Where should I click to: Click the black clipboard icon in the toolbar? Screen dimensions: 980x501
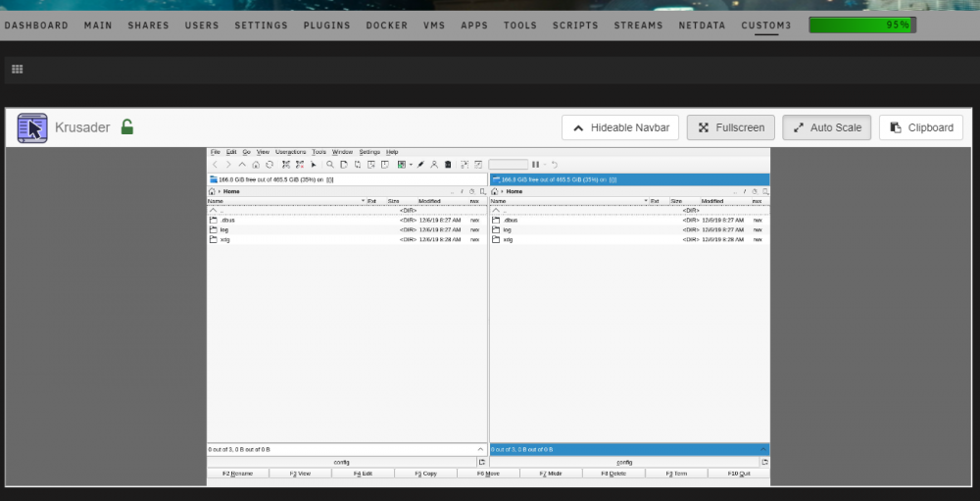coord(448,165)
